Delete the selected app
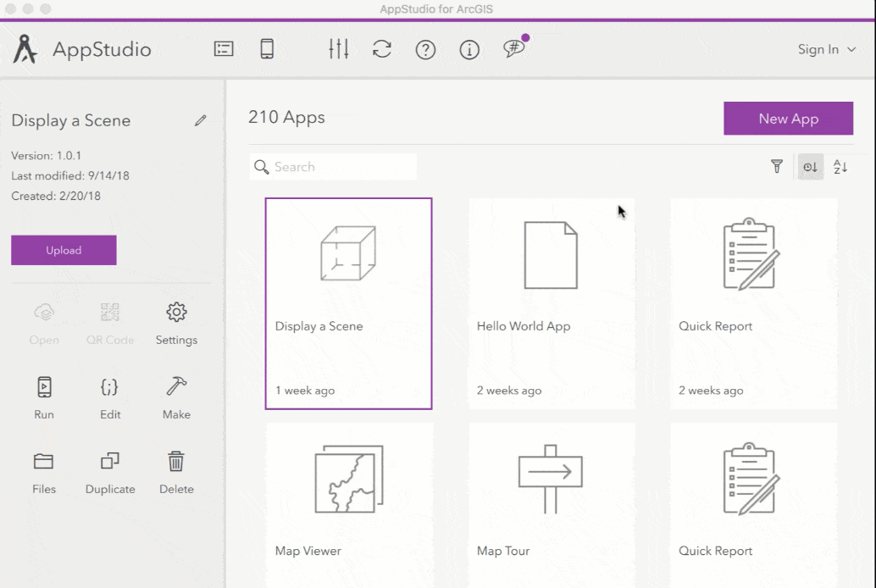Screen dimensions: 876x588 pos(176,474)
